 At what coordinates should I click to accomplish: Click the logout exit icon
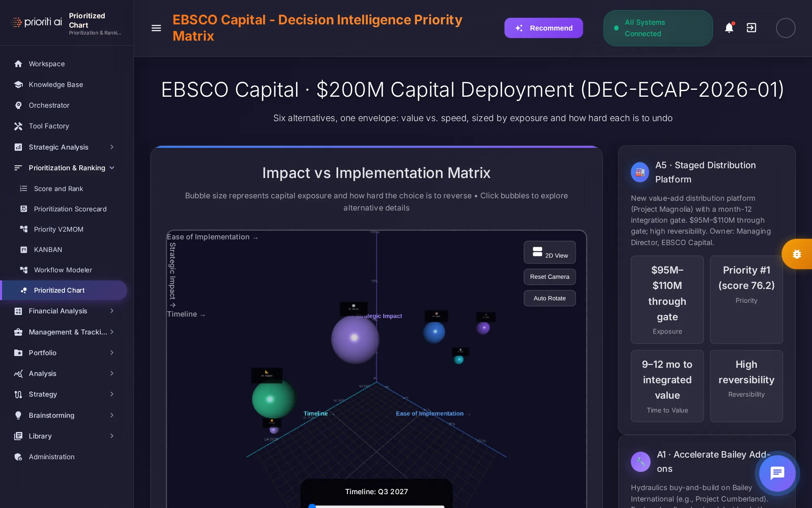click(752, 28)
